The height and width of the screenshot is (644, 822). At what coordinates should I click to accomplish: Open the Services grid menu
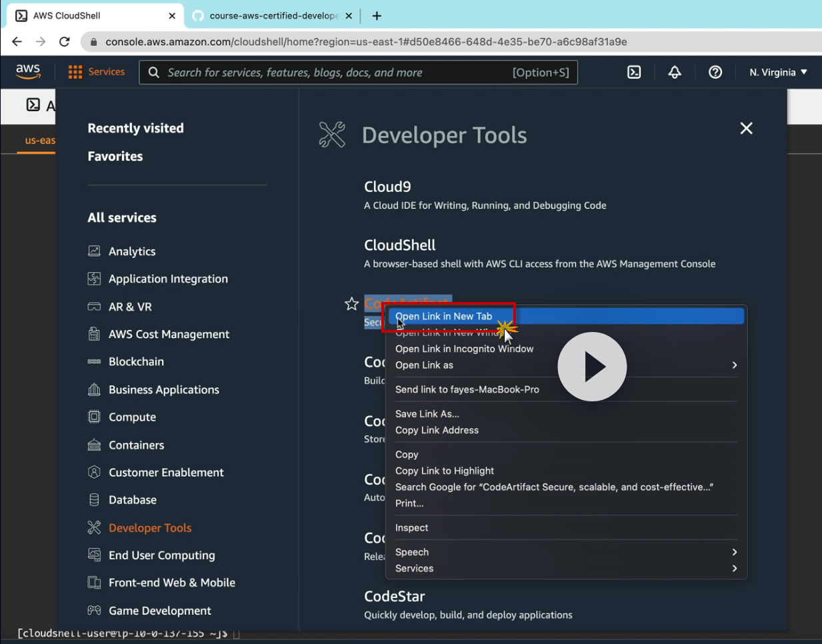click(75, 72)
